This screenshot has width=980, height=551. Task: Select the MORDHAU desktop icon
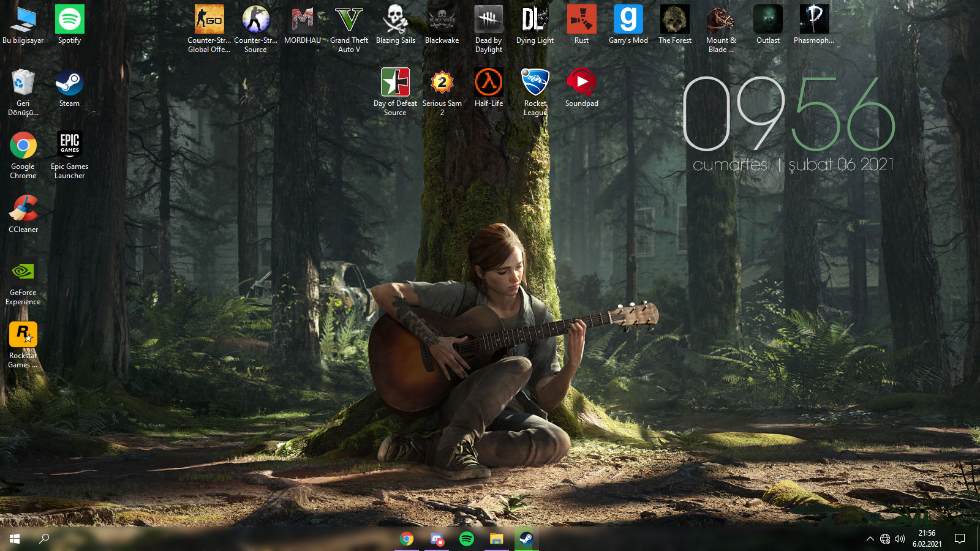303,20
